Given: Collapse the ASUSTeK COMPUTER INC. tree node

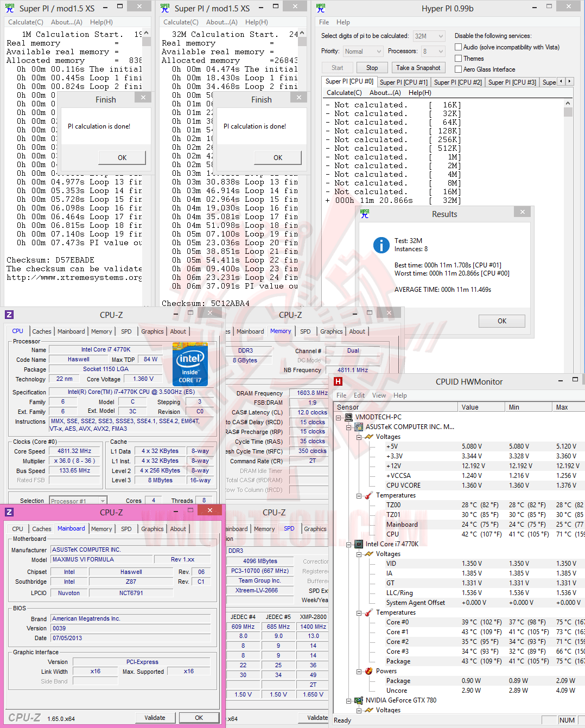Looking at the screenshot, I should tap(349, 427).
